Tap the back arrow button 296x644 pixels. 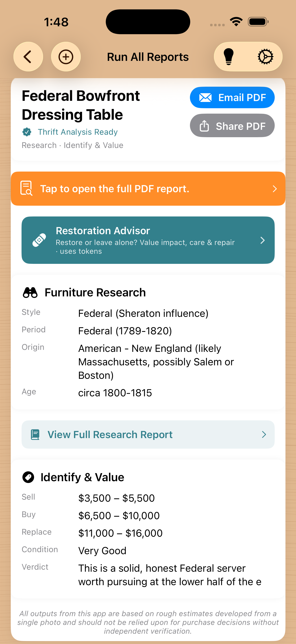28,57
